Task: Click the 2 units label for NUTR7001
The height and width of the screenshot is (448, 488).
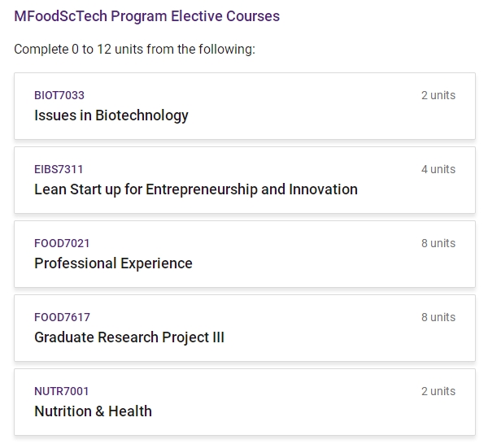Action: tap(438, 391)
